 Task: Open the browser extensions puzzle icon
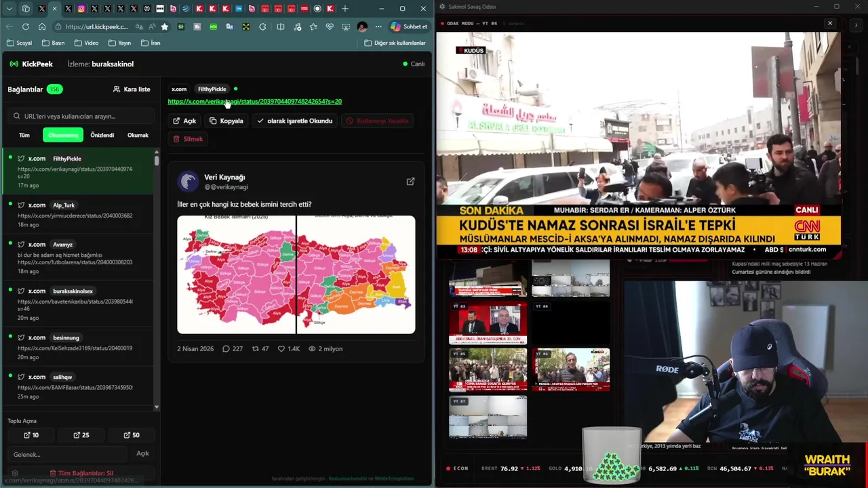pyautogui.click(x=262, y=26)
